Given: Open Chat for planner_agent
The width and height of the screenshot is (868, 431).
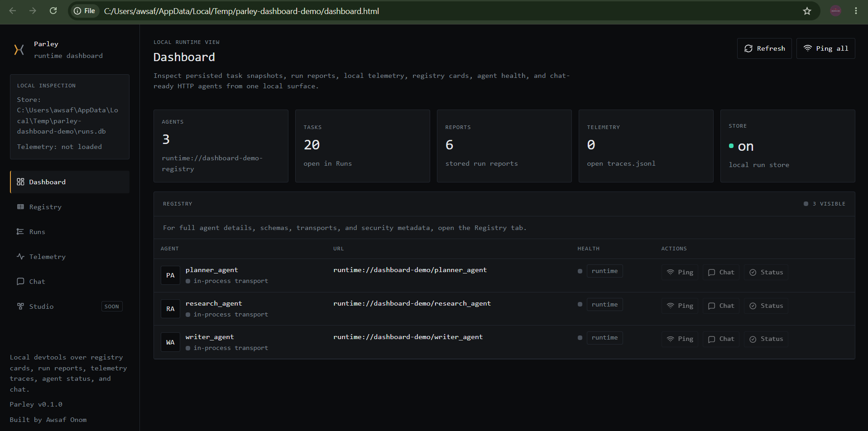Looking at the screenshot, I should 721,272.
